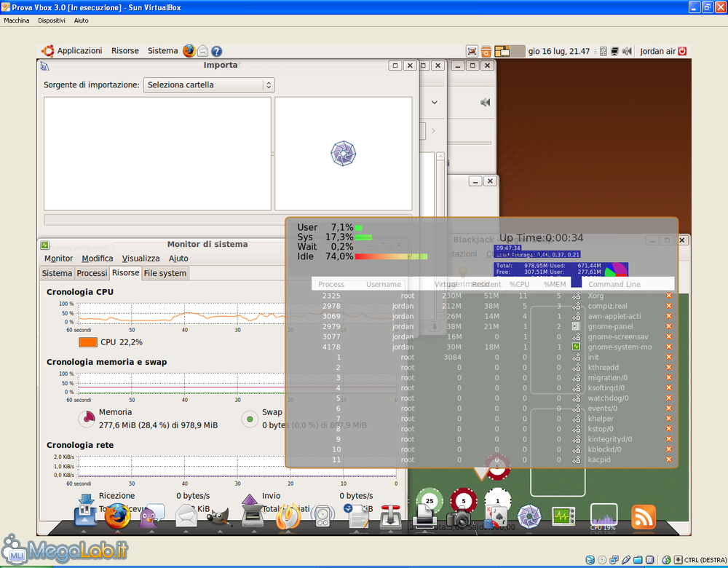Click the help icon in top panel
Image resolution: width=728 pixels, height=568 pixels.
click(x=216, y=51)
